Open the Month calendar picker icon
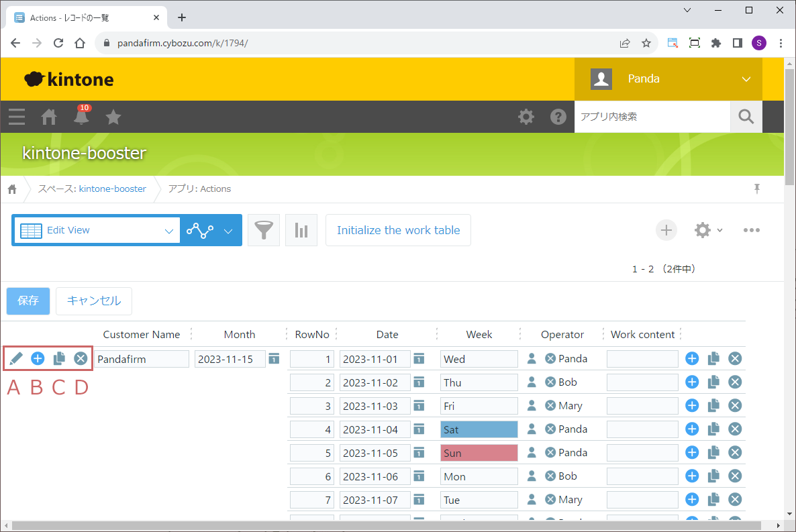The width and height of the screenshot is (796, 532). point(274,359)
